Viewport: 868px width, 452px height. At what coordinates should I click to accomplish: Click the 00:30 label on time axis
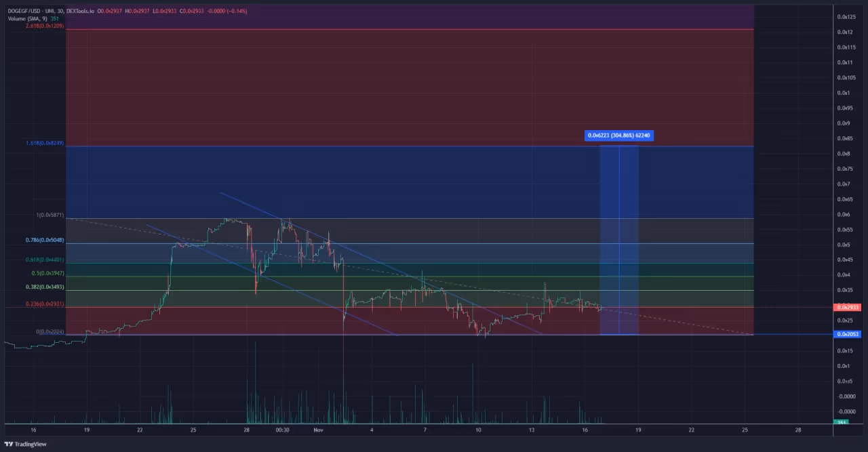point(283,430)
